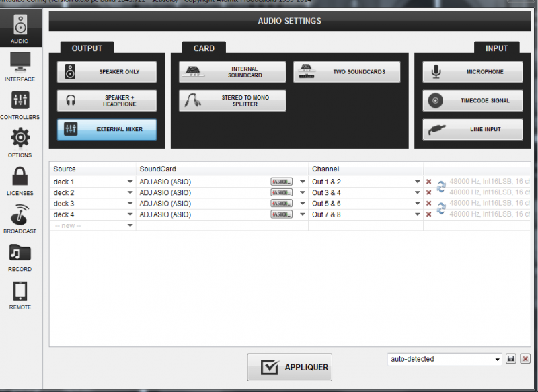Select Speaker Only output
538x392 pixels.
107,72
